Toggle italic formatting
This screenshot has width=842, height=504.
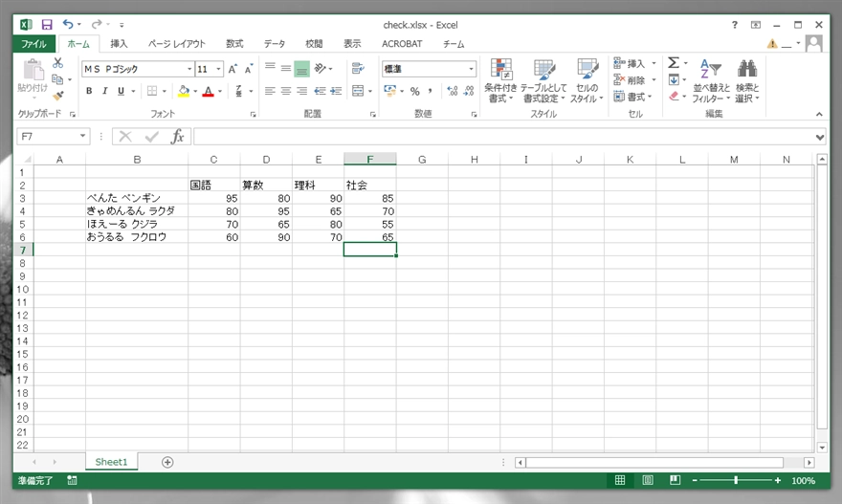(x=104, y=91)
